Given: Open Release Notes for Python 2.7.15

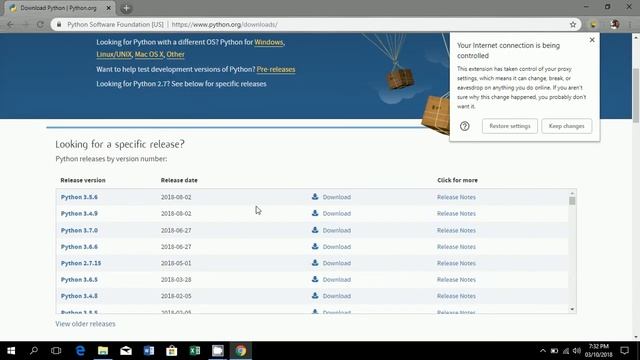Looking at the screenshot, I should point(456,263).
